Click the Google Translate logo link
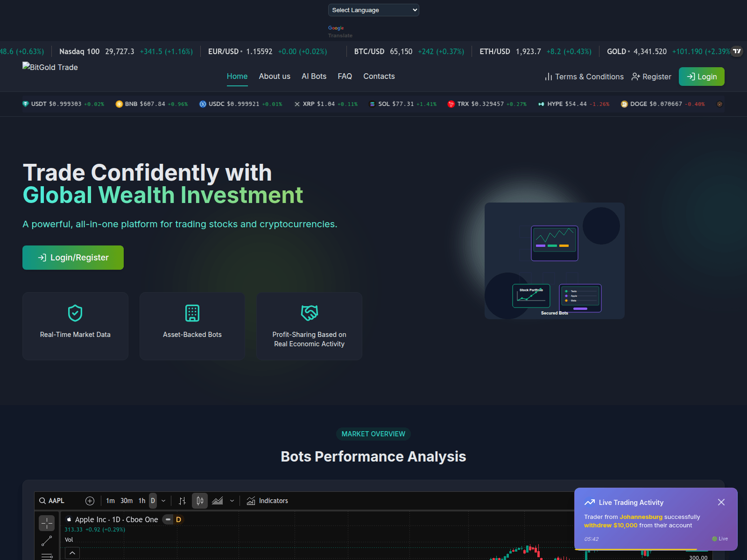Screen dimensions: 747x560 click(336, 28)
